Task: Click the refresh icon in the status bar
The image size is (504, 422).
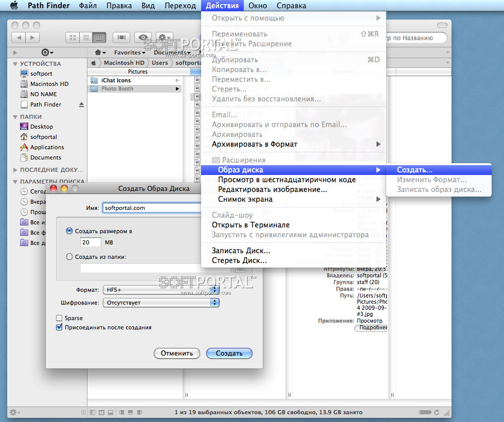Action: click(x=437, y=412)
